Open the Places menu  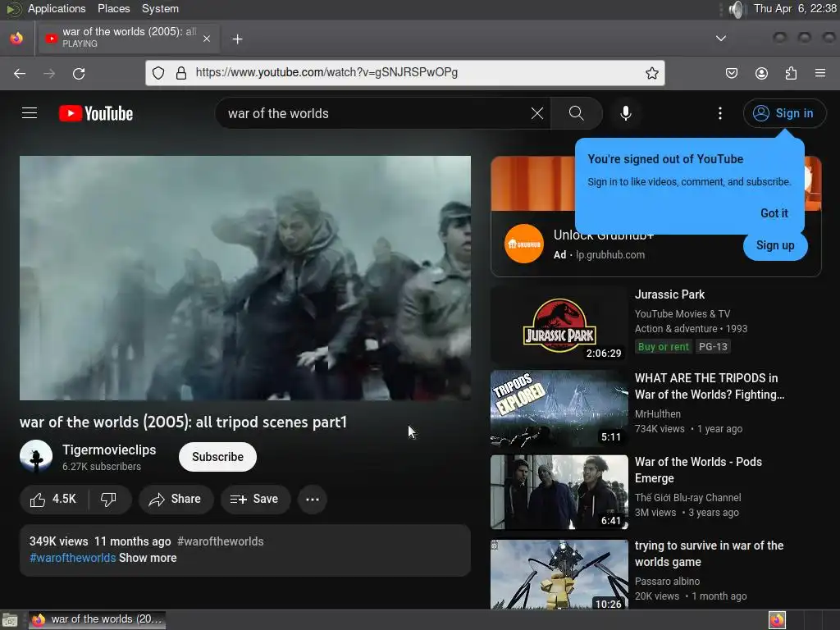coord(113,8)
